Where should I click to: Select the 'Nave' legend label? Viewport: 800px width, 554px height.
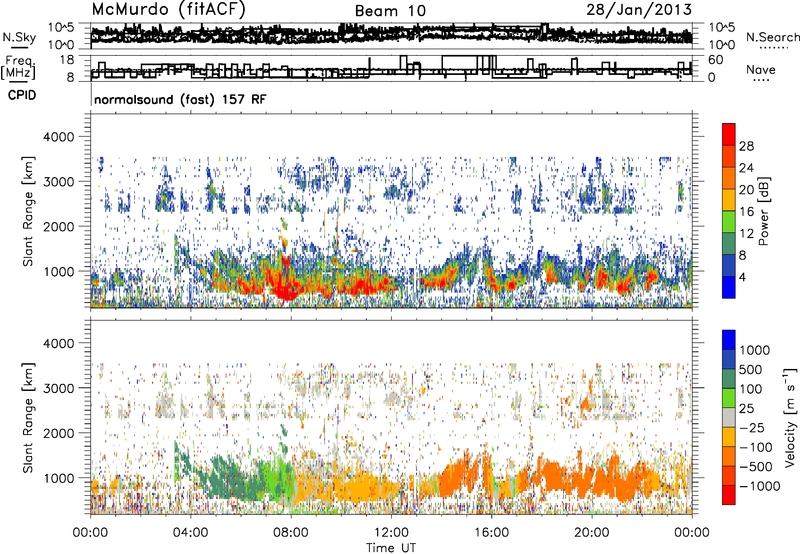tap(760, 70)
